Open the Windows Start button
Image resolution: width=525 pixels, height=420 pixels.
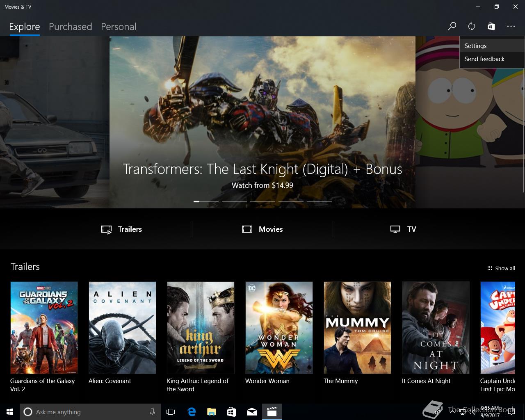pyautogui.click(x=10, y=412)
